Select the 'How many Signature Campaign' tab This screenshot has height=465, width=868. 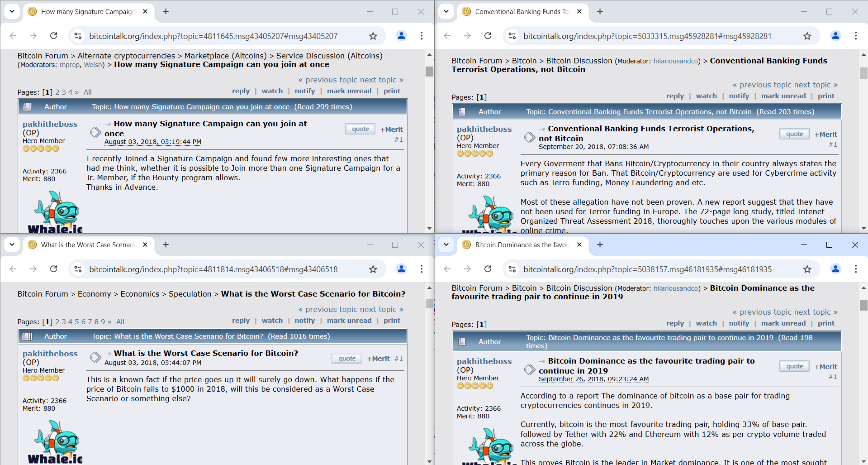pos(88,11)
